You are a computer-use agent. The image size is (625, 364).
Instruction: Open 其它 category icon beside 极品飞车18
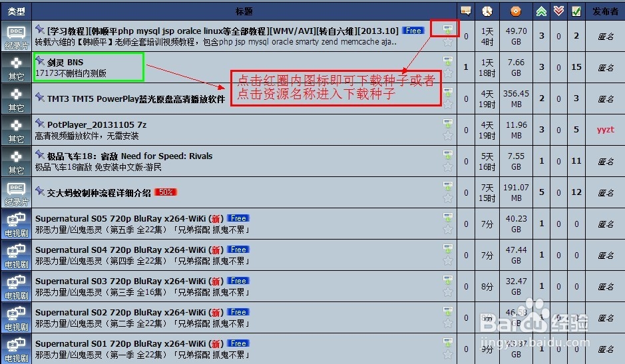click(x=16, y=162)
